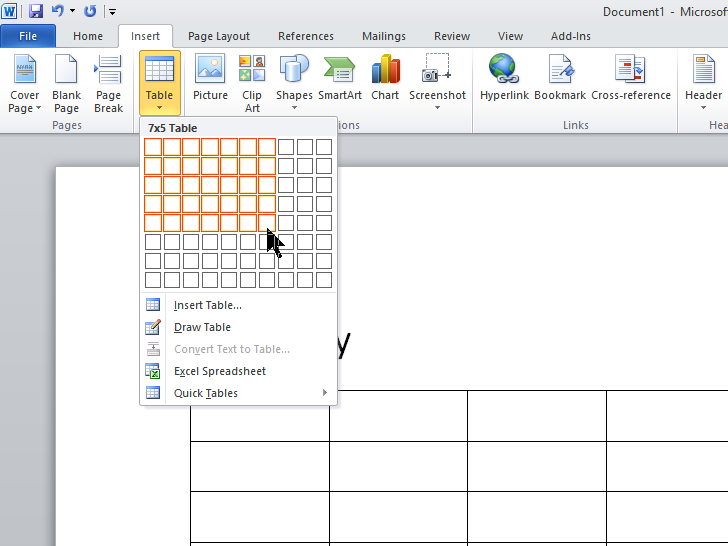Insert a Hyperlink
Screen dimensions: 728x546
pos(504,79)
